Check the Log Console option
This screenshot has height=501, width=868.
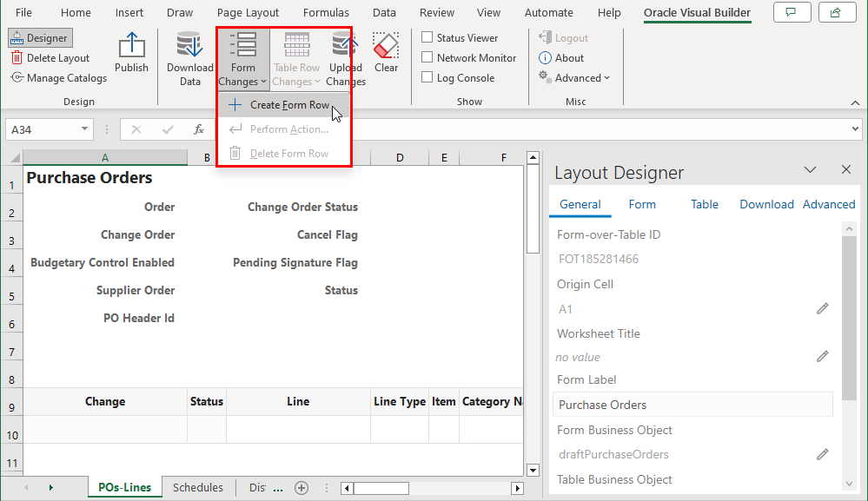click(427, 78)
